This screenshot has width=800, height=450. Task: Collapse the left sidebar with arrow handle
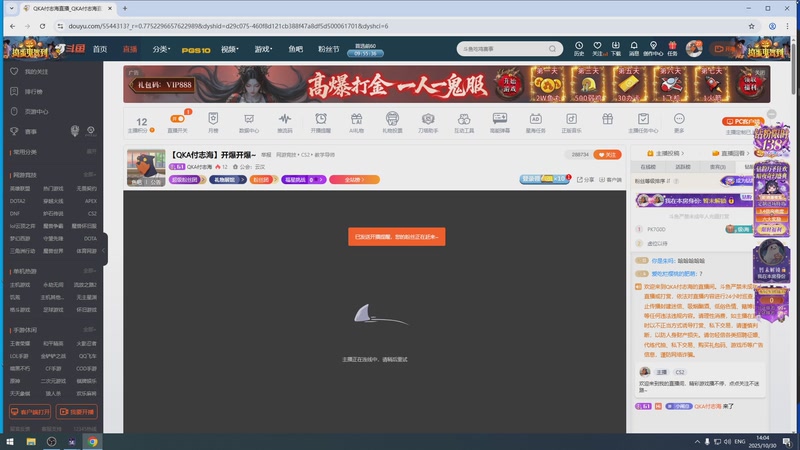(104, 250)
